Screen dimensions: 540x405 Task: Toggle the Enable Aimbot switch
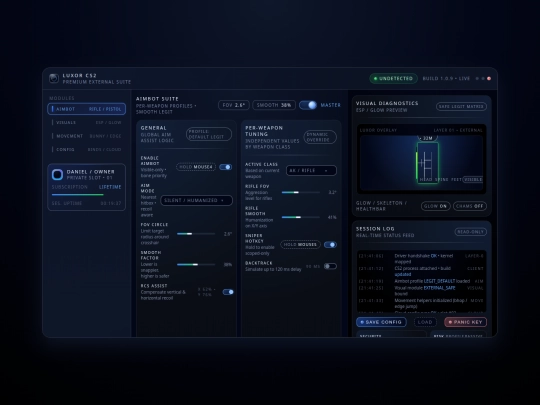pyautogui.click(x=226, y=167)
